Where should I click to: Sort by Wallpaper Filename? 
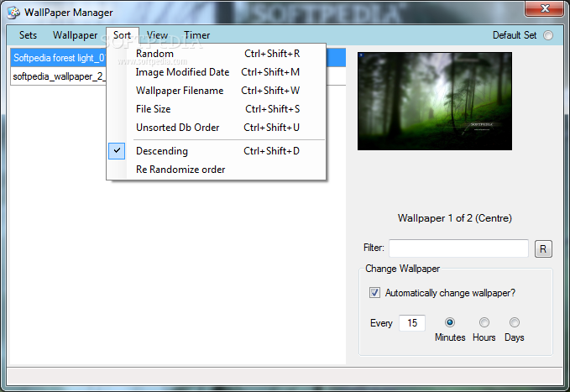(x=217, y=91)
